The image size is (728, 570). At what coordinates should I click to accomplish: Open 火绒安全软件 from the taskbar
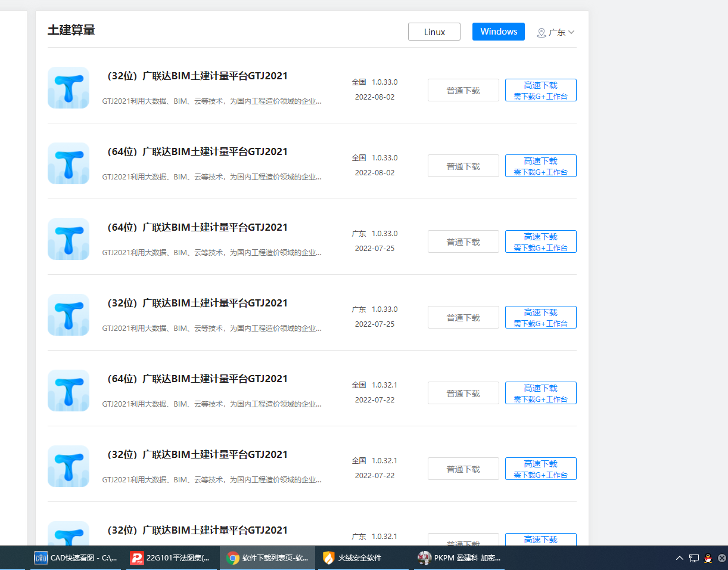pyautogui.click(x=363, y=558)
